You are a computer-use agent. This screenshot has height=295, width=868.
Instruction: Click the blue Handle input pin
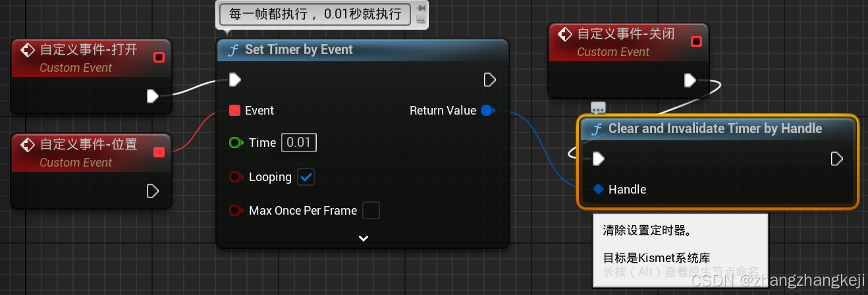[x=598, y=189]
